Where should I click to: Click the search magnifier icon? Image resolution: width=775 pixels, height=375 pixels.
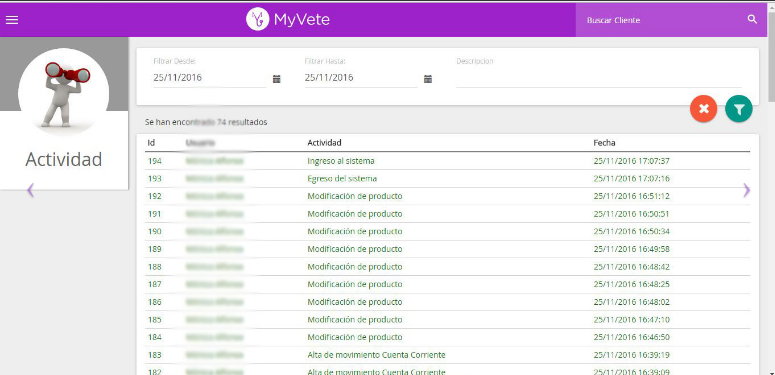752,19
